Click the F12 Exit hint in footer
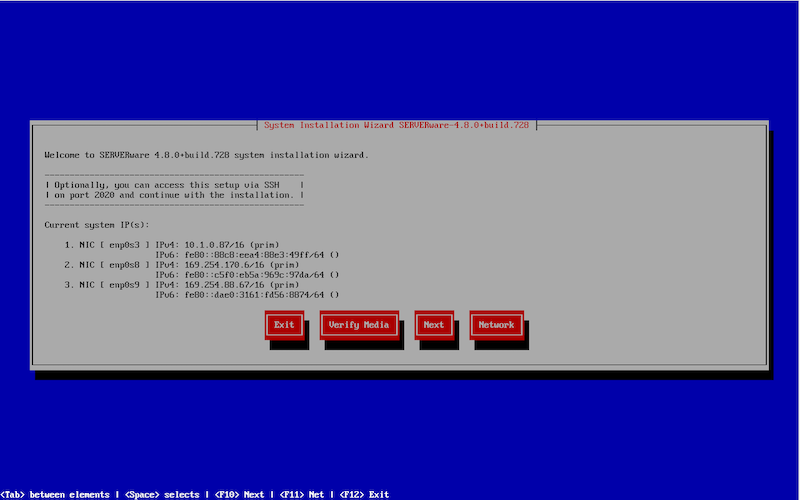Screen dimensions: 800x500 click(365, 494)
